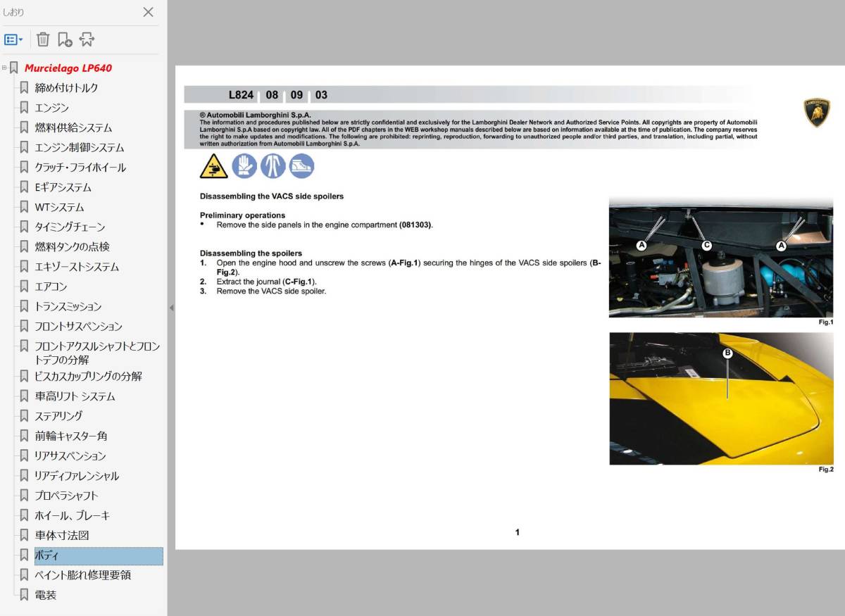
Task: Collapse the Murcielago LP640 tree node
Action: [5, 68]
